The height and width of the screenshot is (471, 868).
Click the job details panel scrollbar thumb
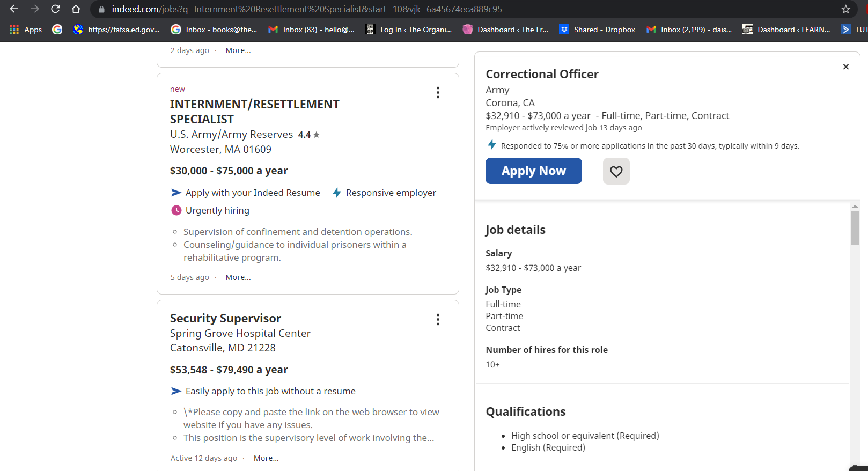855,228
